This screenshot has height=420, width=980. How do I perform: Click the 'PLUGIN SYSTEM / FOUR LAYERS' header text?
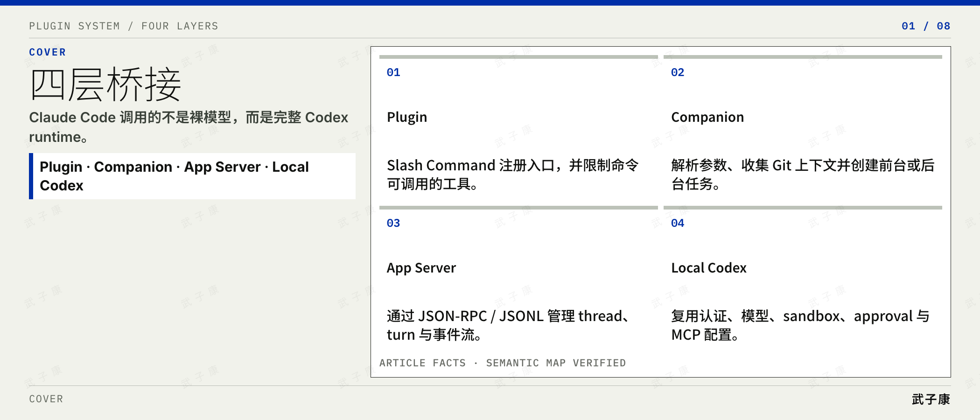click(x=124, y=26)
